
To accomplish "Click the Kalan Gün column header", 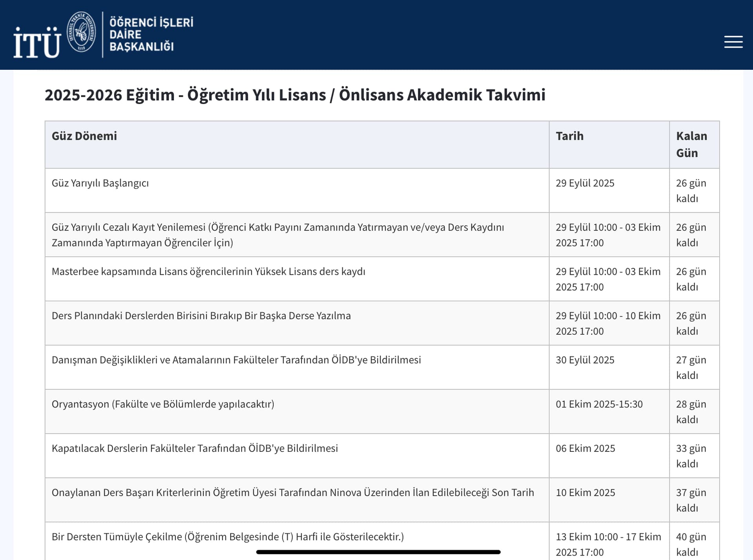I will tap(691, 144).
